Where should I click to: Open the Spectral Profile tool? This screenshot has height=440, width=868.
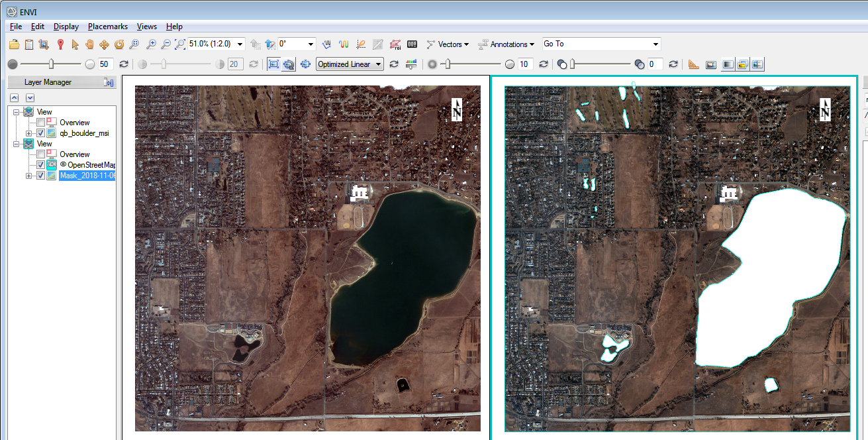pos(344,44)
